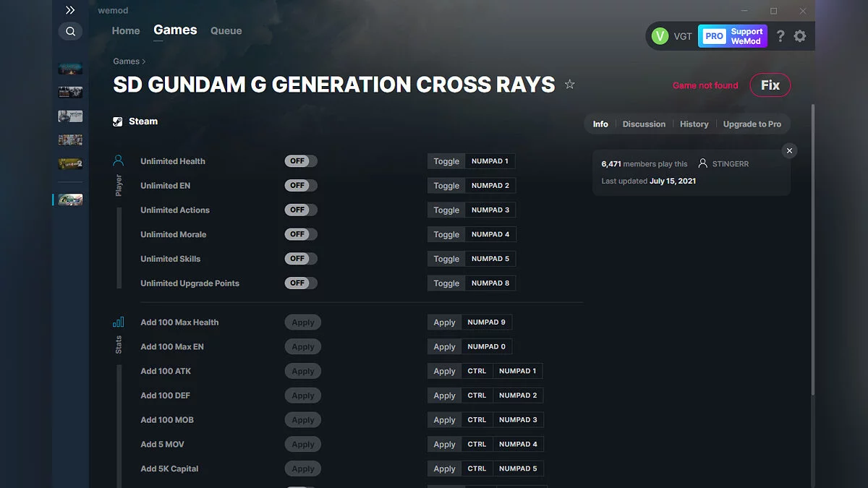Apply Add 100 Max Health cheat
The width and height of the screenshot is (868, 488).
[x=303, y=322]
